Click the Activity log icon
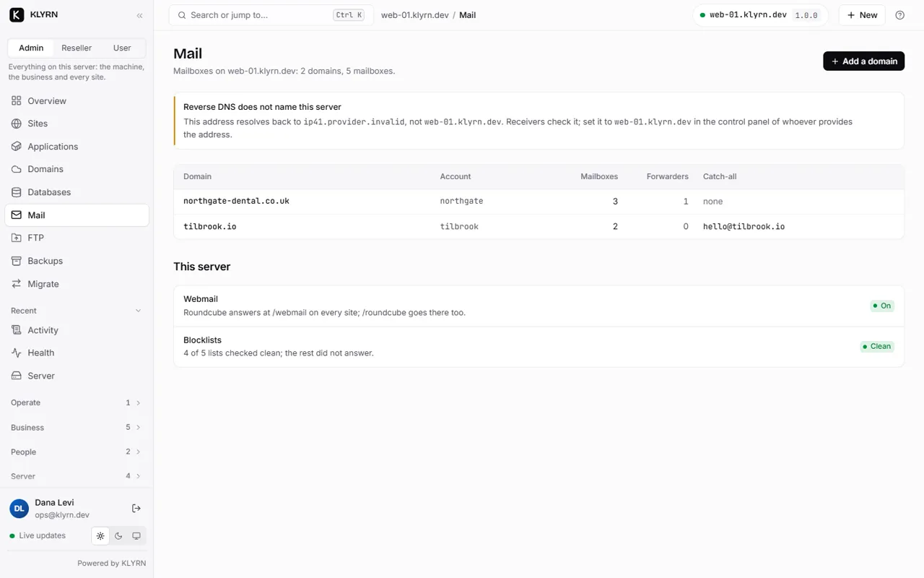This screenshot has width=924, height=578. click(x=17, y=330)
